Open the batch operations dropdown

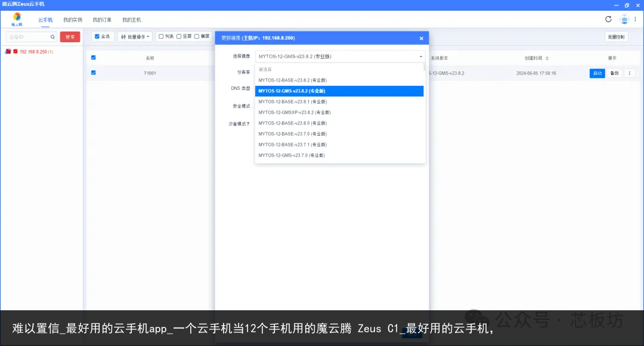pos(135,36)
